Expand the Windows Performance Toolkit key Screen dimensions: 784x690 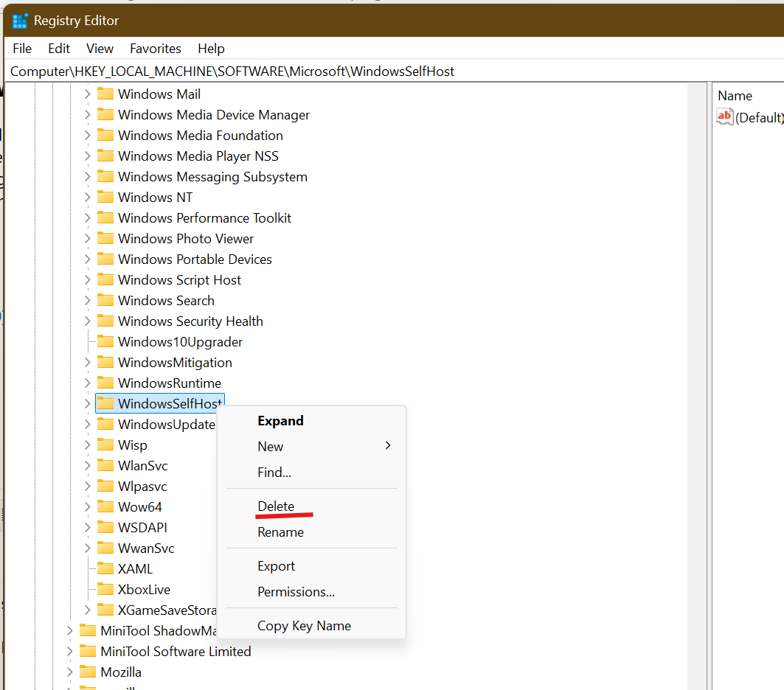(x=88, y=218)
